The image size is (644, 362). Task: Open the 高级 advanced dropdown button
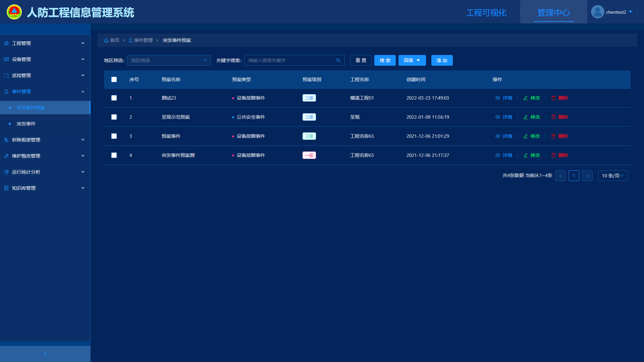pyautogui.click(x=412, y=60)
